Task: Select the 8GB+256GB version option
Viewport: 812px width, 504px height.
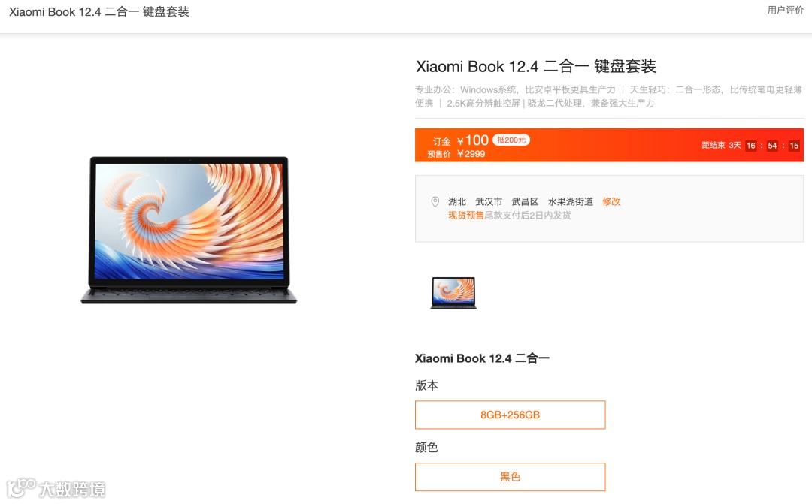Action: (510, 415)
